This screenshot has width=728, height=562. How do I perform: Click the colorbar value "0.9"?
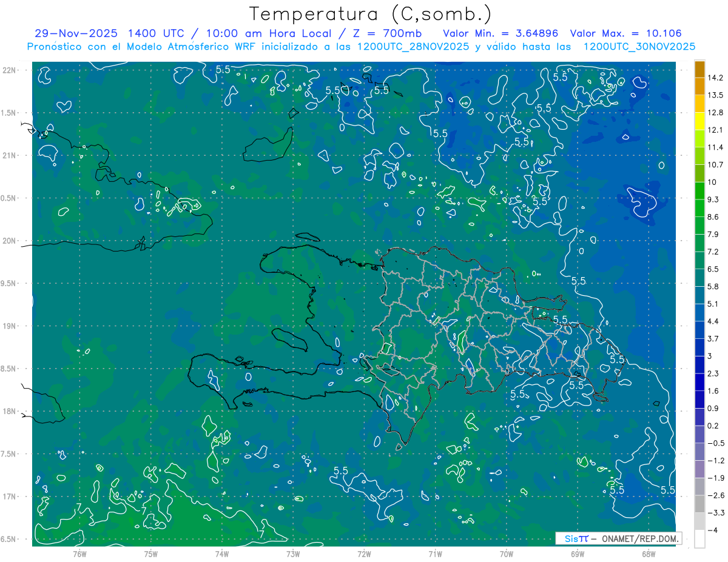click(x=713, y=408)
